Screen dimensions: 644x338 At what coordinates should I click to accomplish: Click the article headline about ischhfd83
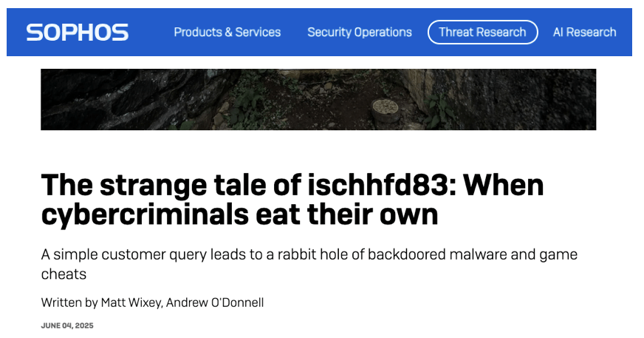click(x=292, y=198)
